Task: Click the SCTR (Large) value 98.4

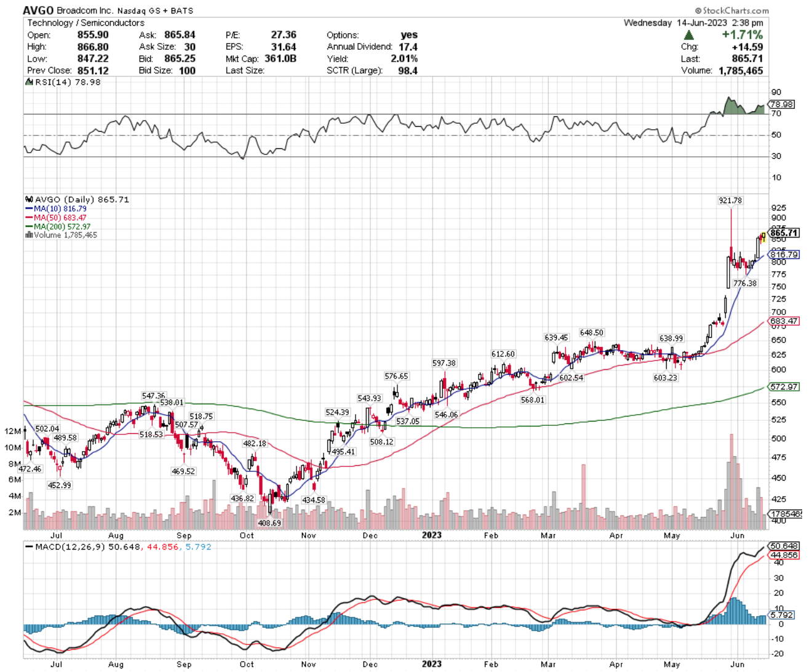Action: 408,70
